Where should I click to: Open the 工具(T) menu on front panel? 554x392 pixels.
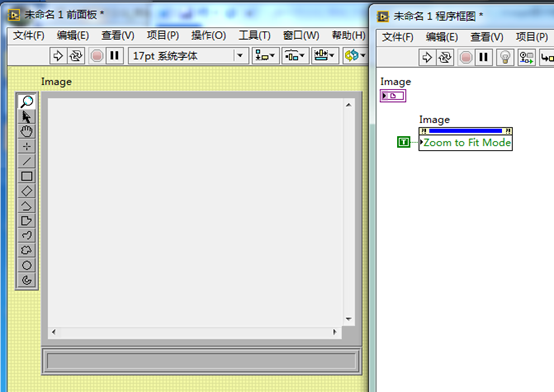(x=254, y=35)
